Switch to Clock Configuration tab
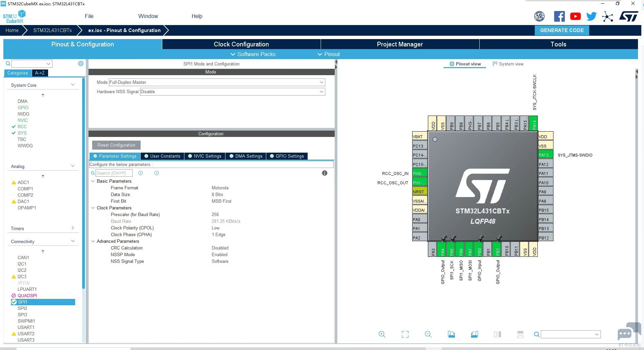The image size is (644, 350). pyautogui.click(x=241, y=44)
